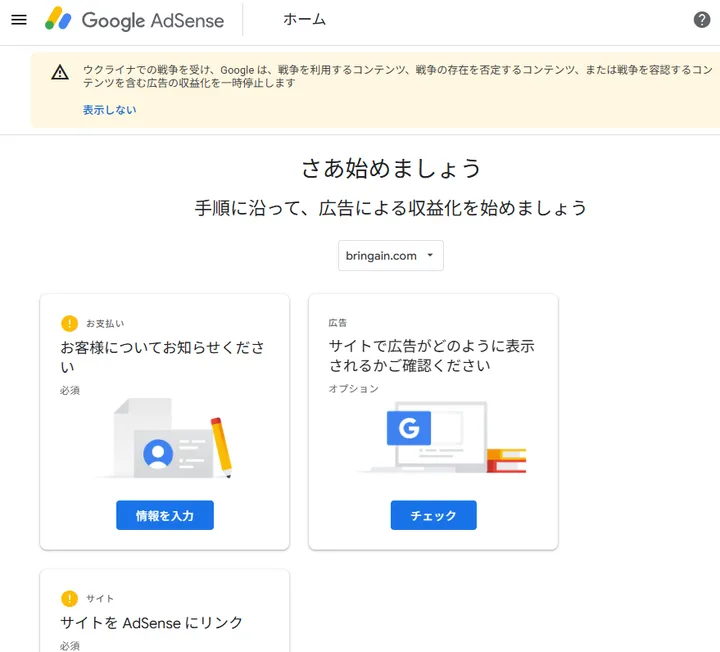This screenshot has width=720, height=652.
Task: Click the 手順に沿って subtitle text
Action: [391, 208]
